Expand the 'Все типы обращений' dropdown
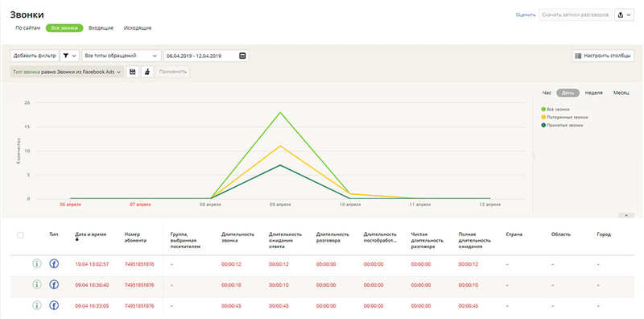The height and width of the screenshot is (319, 644). pos(122,56)
